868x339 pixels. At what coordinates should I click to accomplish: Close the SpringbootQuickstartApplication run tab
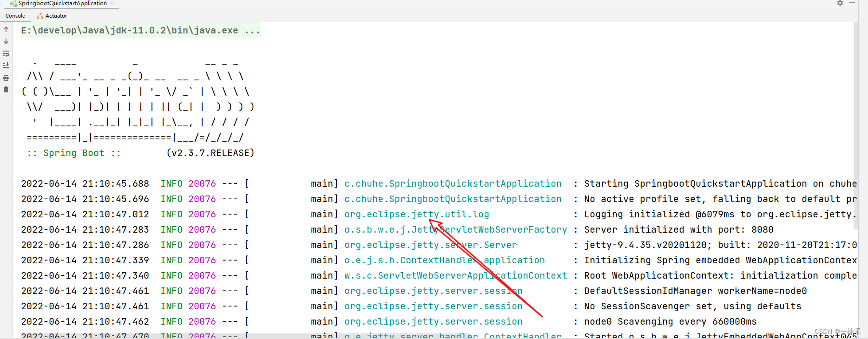click(x=112, y=3)
